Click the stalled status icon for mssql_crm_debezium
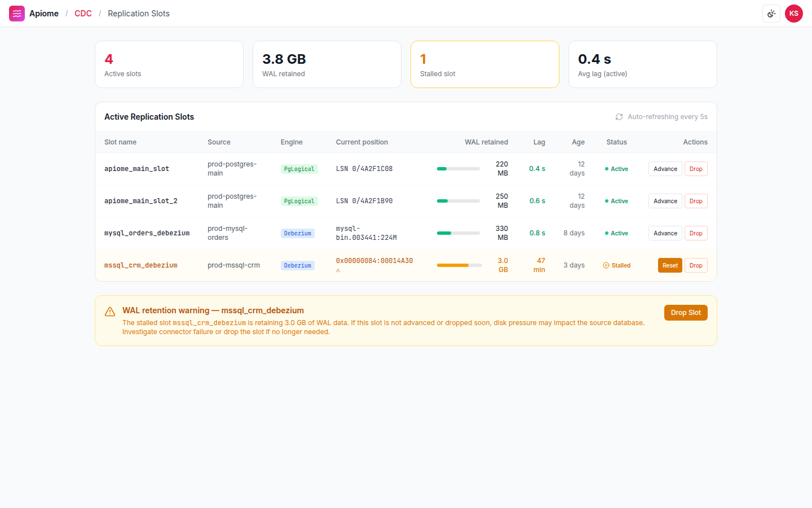 pos(606,265)
